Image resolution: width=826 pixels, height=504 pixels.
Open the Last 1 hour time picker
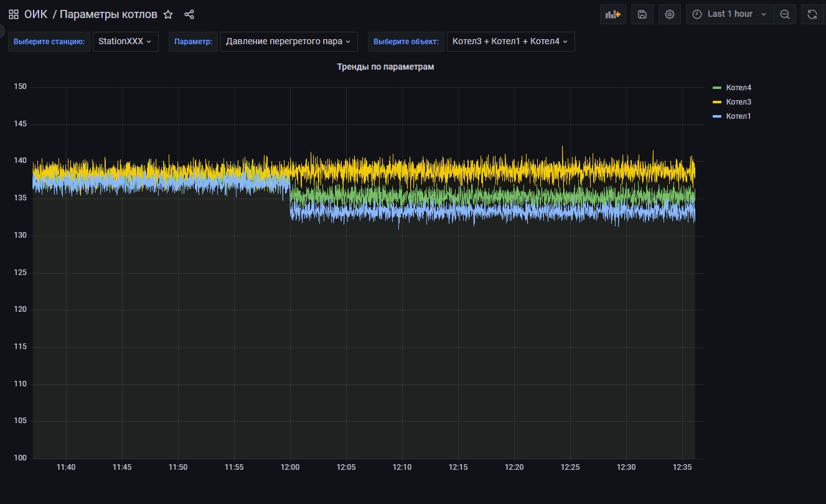tap(730, 14)
